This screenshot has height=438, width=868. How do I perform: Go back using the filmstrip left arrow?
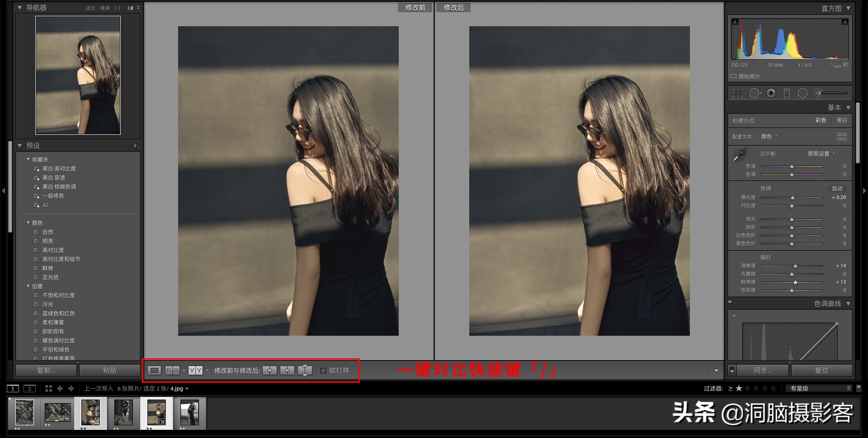60,389
